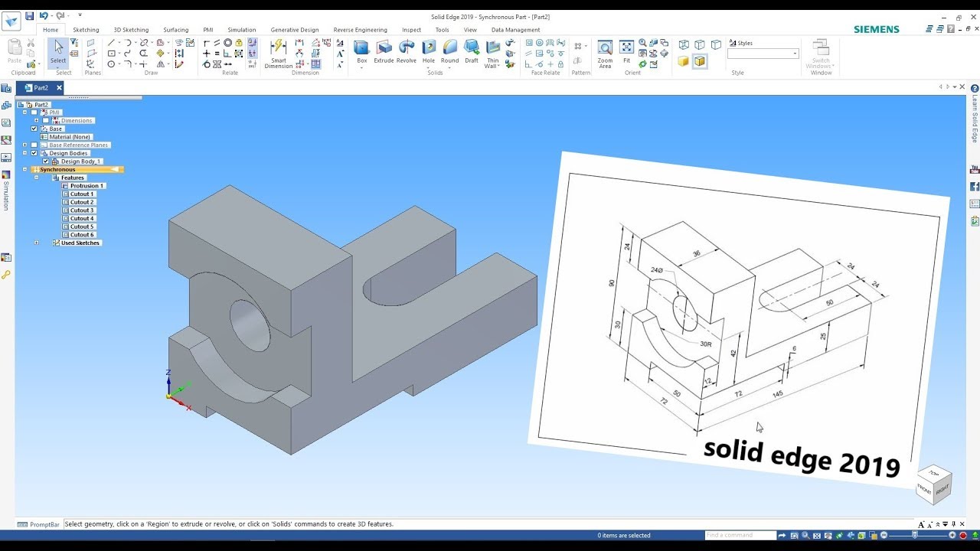Click the PromptBar label
The image size is (980, 551).
[x=44, y=524]
